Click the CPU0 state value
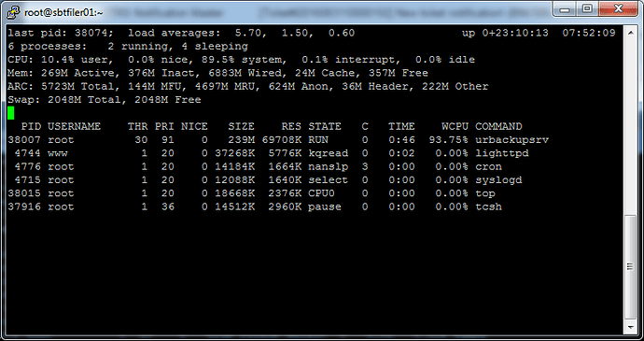 click(321, 193)
